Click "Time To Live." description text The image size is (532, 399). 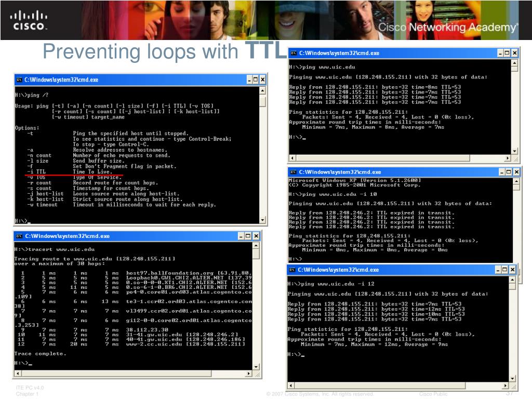pos(92,171)
